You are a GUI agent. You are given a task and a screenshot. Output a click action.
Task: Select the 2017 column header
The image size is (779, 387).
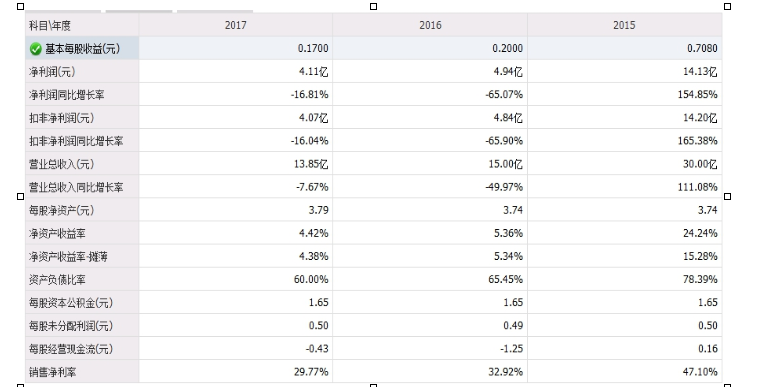[235, 25]
